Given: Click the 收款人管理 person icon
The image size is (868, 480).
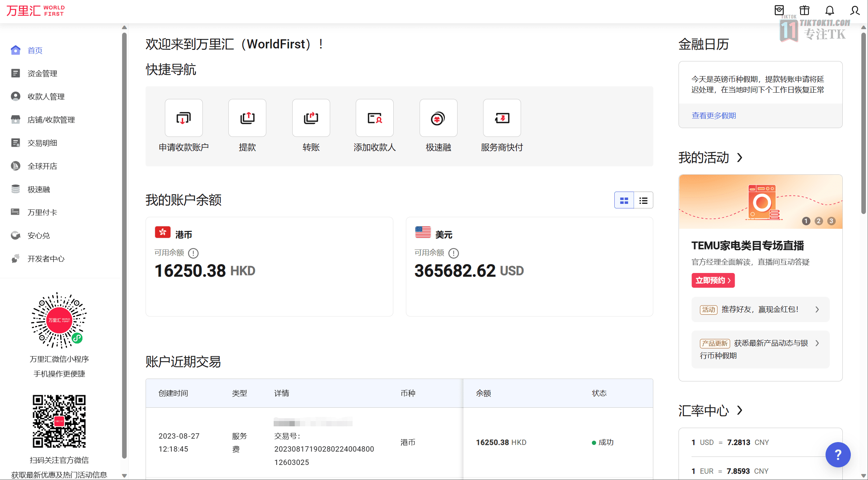Looking at the screenshot, I should (x=15, y=96).
